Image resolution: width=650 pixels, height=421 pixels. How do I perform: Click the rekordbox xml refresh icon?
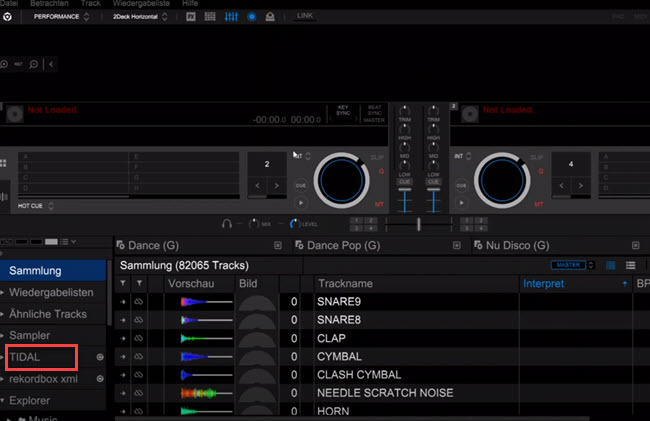[100, 378]
